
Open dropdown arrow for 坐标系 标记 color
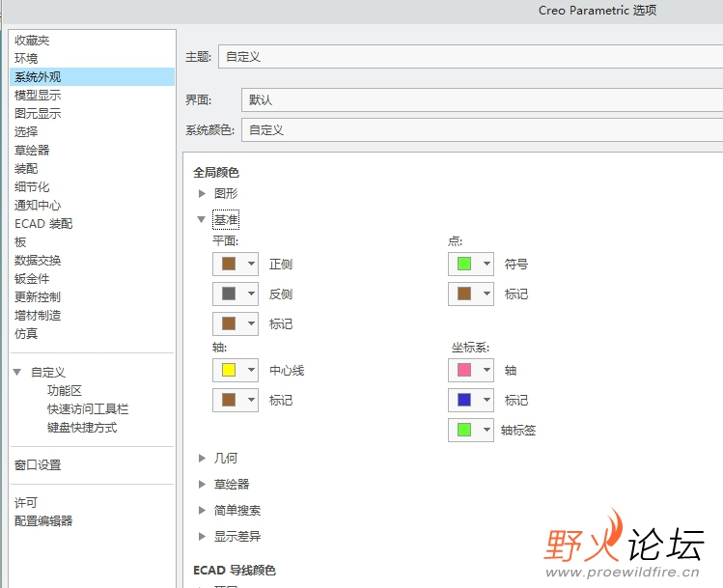point(487,400)
